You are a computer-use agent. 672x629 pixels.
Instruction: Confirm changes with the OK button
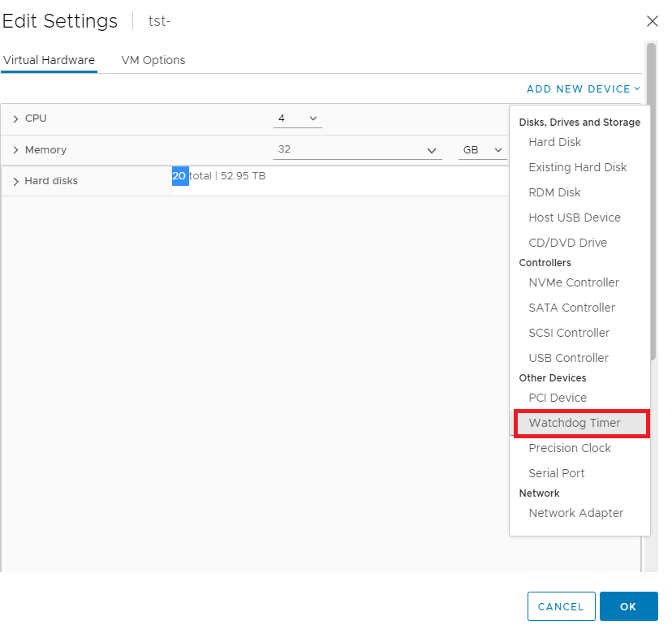628,606
